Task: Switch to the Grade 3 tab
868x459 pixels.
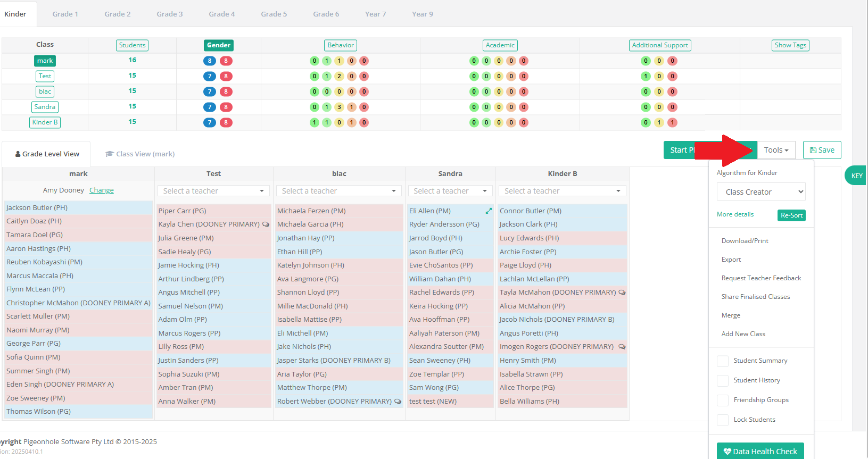Action: (x=170, y=14)
